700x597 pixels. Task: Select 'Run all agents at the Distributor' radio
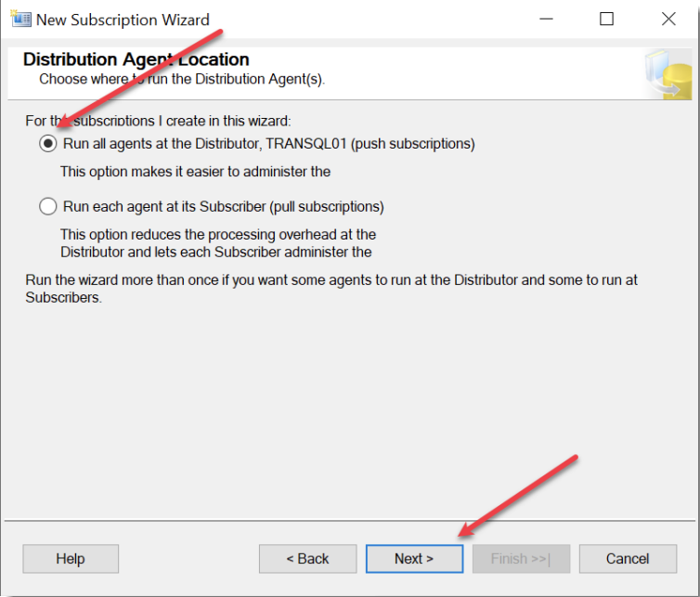pyautogui.click(x=47, y=144)
